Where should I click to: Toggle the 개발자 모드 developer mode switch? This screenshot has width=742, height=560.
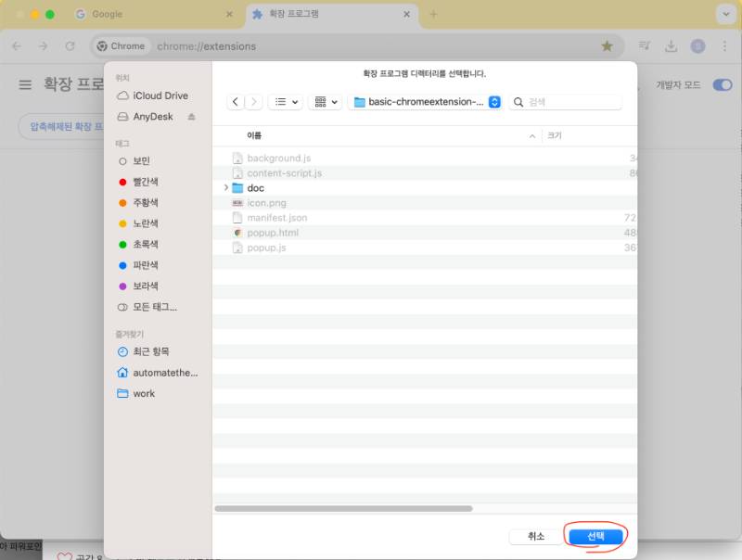722,84
